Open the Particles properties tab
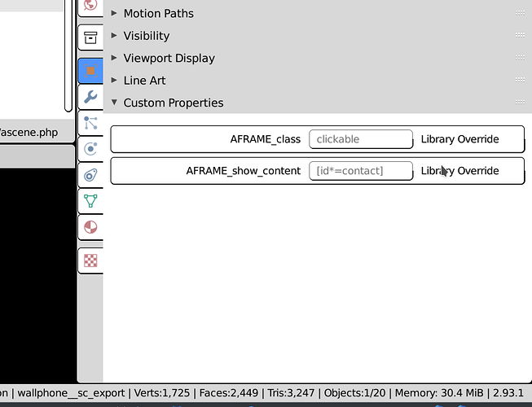532x407 pixels. [90, 123]
